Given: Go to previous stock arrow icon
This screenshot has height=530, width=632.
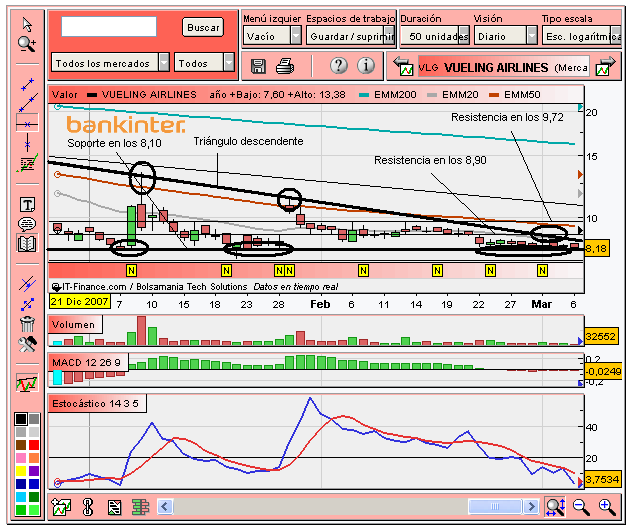Looking at the screenshot, I should [404, 66].
